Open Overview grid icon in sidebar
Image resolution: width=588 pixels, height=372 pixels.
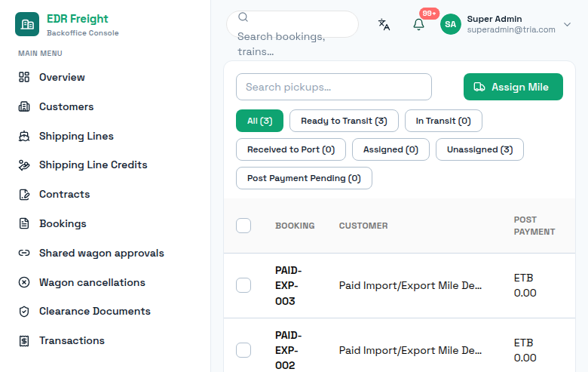pos(24,77)
